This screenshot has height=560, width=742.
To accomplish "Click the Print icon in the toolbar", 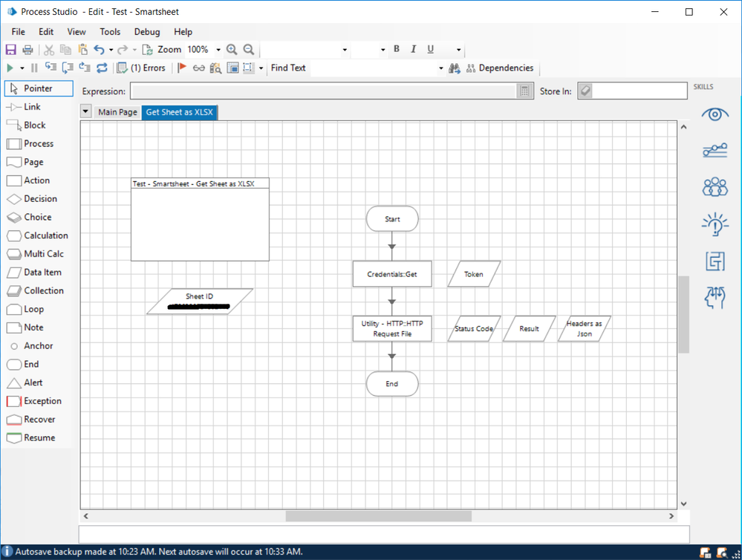I will click(x=27, y=50).
